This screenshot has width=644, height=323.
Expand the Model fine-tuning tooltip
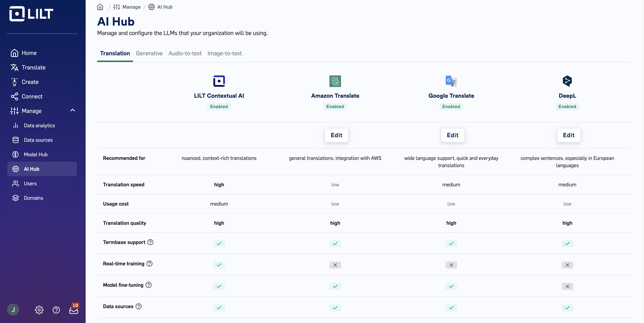(x=149, y=285)
